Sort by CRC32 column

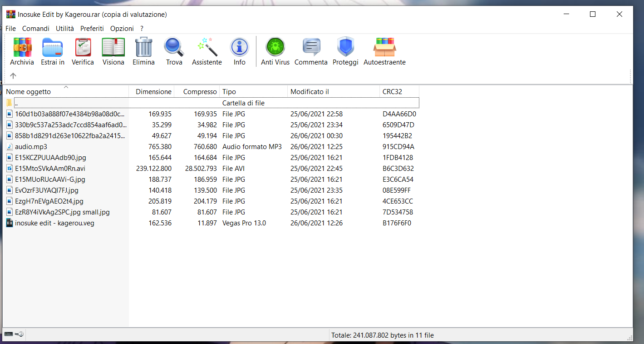coord(399,91)
